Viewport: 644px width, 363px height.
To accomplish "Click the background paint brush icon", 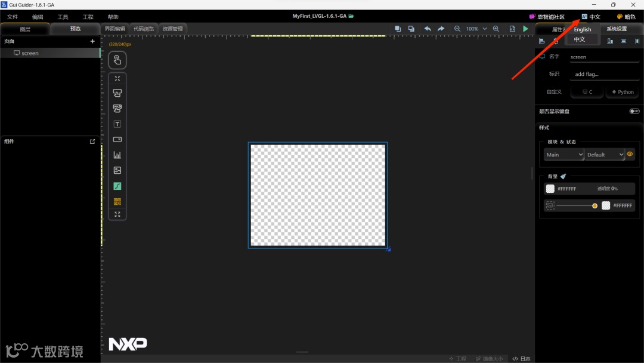I will 563,176.
